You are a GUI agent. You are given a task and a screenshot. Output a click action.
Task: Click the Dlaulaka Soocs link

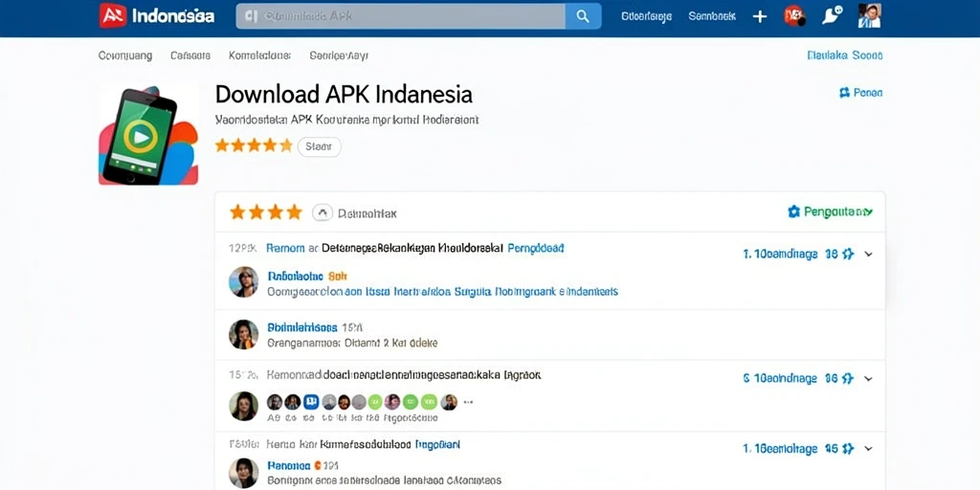point(845,56)
